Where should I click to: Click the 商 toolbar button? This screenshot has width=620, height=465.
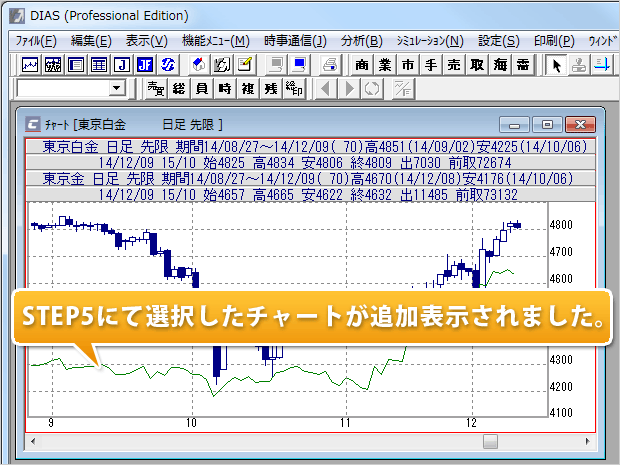(362, 65)
